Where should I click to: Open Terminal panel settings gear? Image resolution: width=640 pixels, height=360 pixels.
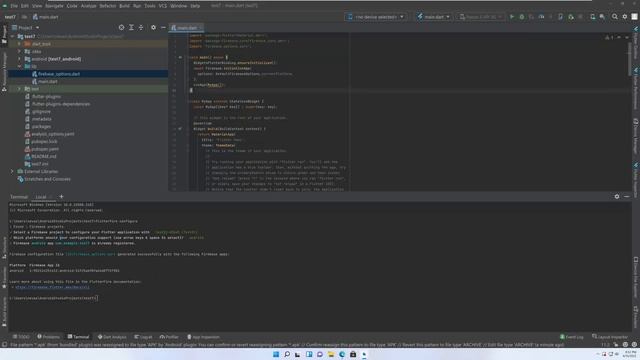pyautogui.click(x=617, y=196)
